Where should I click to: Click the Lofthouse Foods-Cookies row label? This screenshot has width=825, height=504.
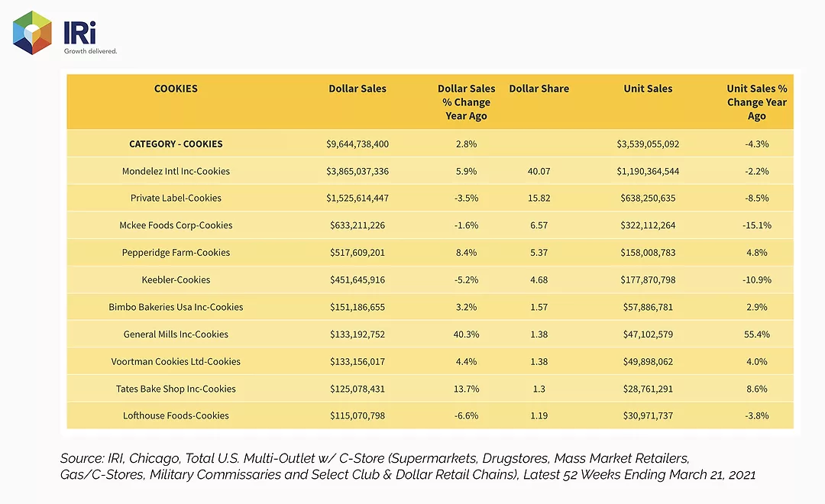point(176,415)
